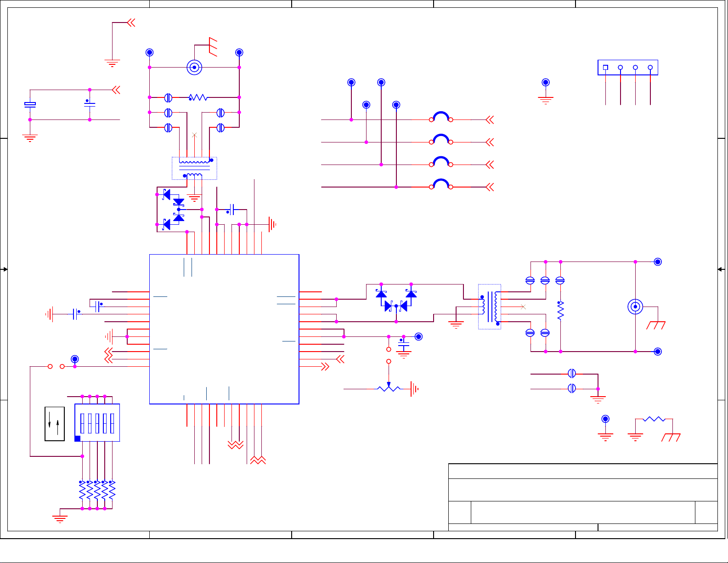Click the test point directly right of the IC
Image resolution: width=728 pixels, height=563 pixels.
coord(418,336)
